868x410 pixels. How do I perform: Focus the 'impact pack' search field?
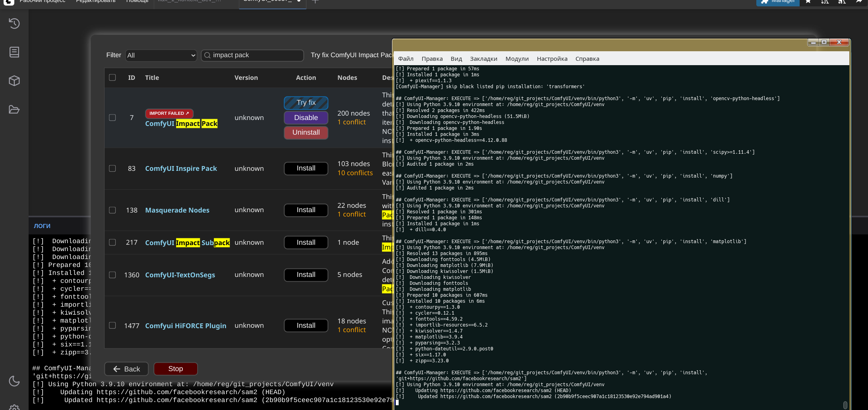click(x=252, y=55)
